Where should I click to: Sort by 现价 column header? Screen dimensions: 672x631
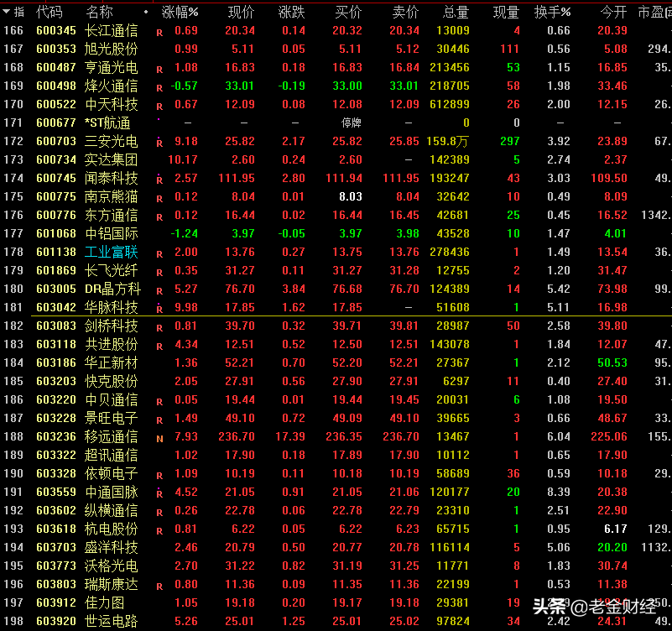242,12
